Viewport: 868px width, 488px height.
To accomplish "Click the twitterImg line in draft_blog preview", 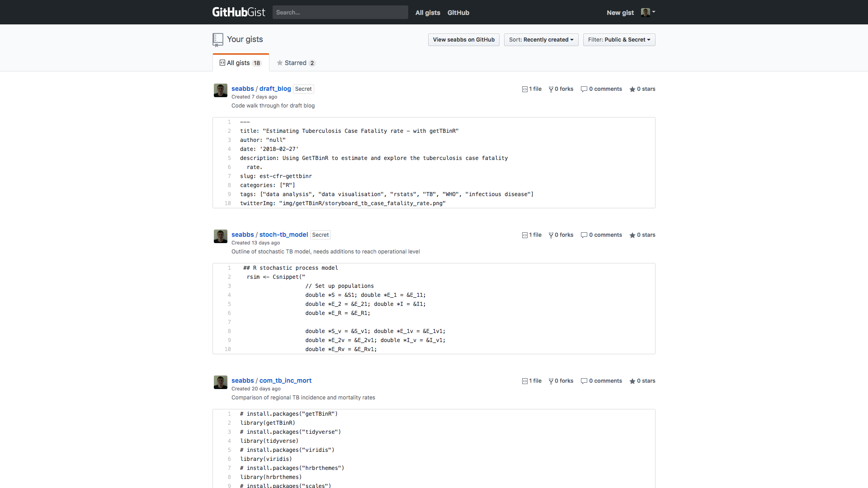I will click(x=343, y=203).
